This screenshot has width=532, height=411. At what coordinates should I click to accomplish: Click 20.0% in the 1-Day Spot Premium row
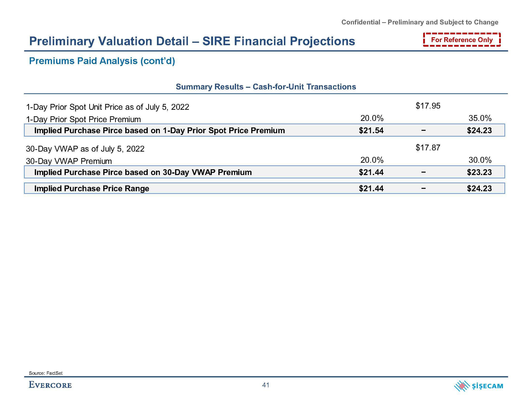[x=372, y=118]
